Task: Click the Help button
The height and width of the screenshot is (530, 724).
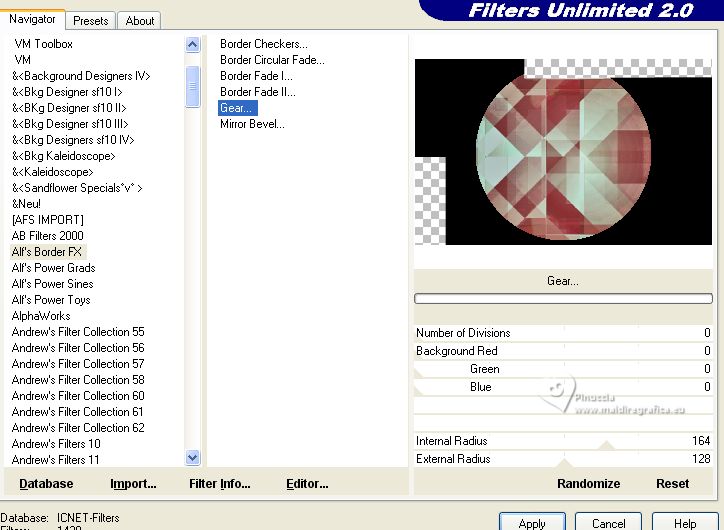Action: [685, 523]
